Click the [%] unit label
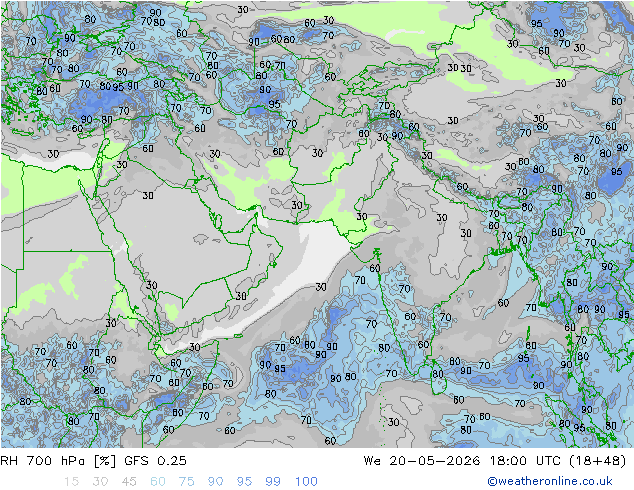The width and height of the screenshot is (634, 490). (105, 460)
